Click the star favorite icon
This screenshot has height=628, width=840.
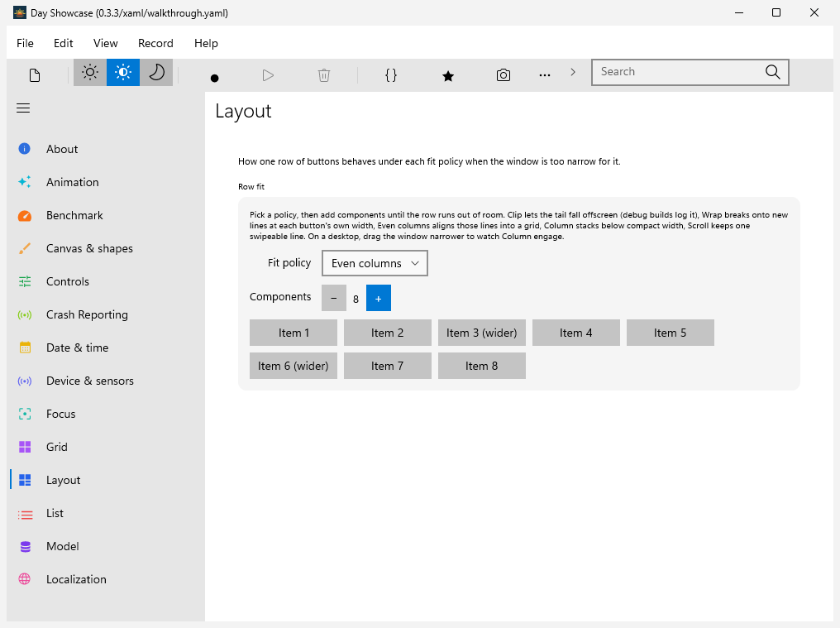pos(448,75)
